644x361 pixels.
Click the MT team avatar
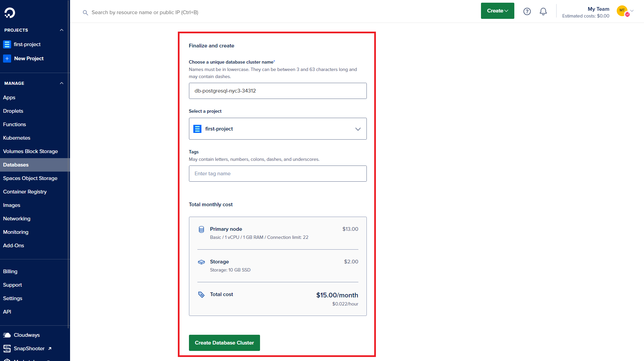coord(622,11)
